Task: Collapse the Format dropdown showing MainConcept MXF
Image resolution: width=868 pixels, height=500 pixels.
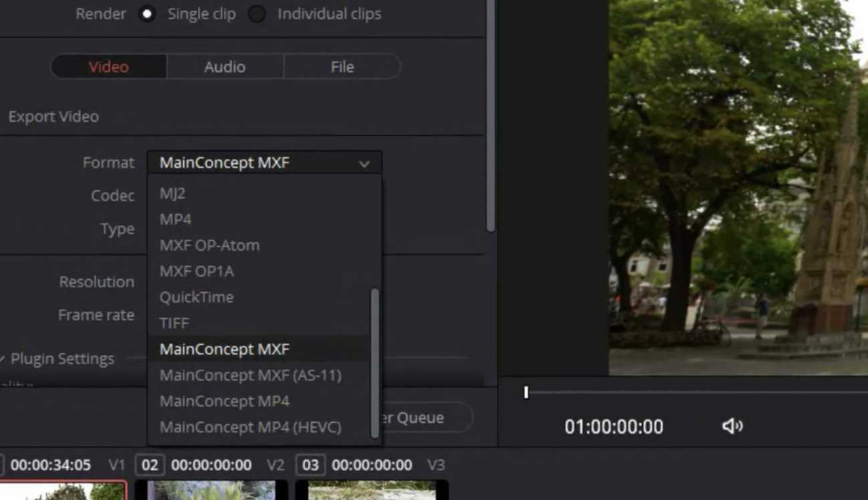Action: click(264, 163)
